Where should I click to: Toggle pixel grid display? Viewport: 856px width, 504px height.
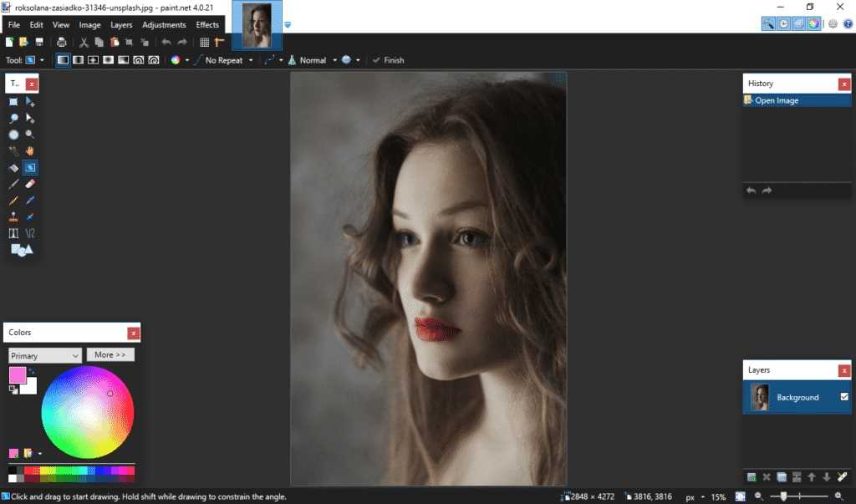pyautogui.click(x=204, y=42)
